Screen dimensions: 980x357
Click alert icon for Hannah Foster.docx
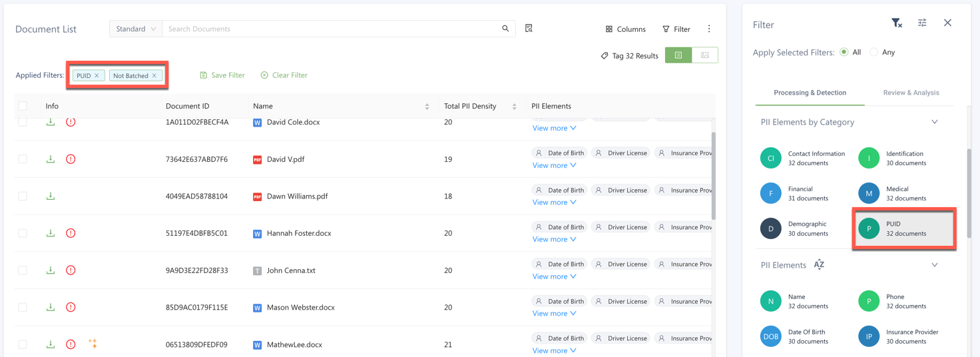click(71, 233)
